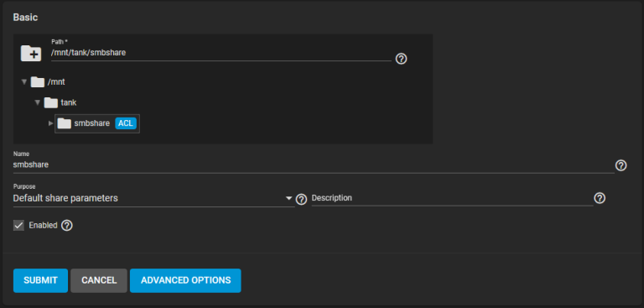
Task: Open help tooltip beside Enabled checkbox
Action: coord(67,226)
